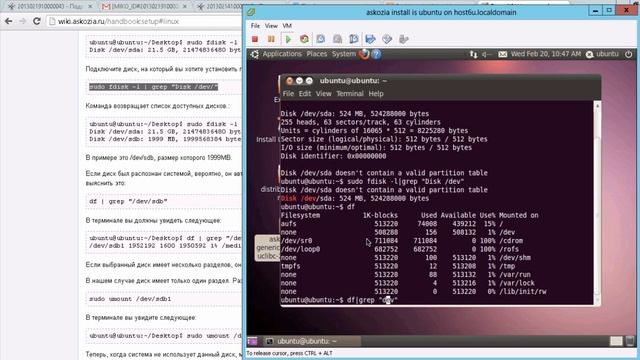Click the 'tmpfs' filesystem row
The width and height of the screenshot is (640, 360).
tap(398, 266)
